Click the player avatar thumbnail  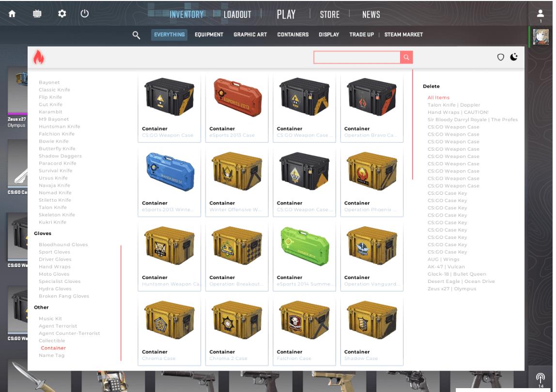click(541, 37)
